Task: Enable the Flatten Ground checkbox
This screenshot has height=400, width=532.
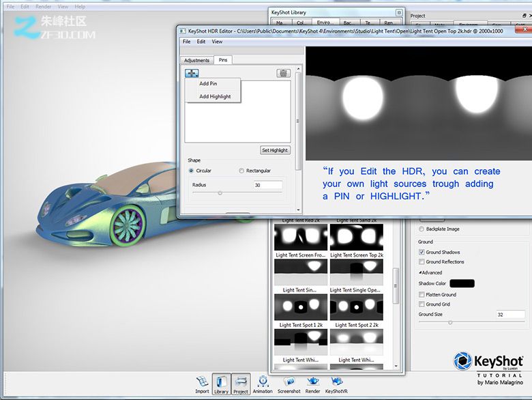Action: click(x=422, y=294)
